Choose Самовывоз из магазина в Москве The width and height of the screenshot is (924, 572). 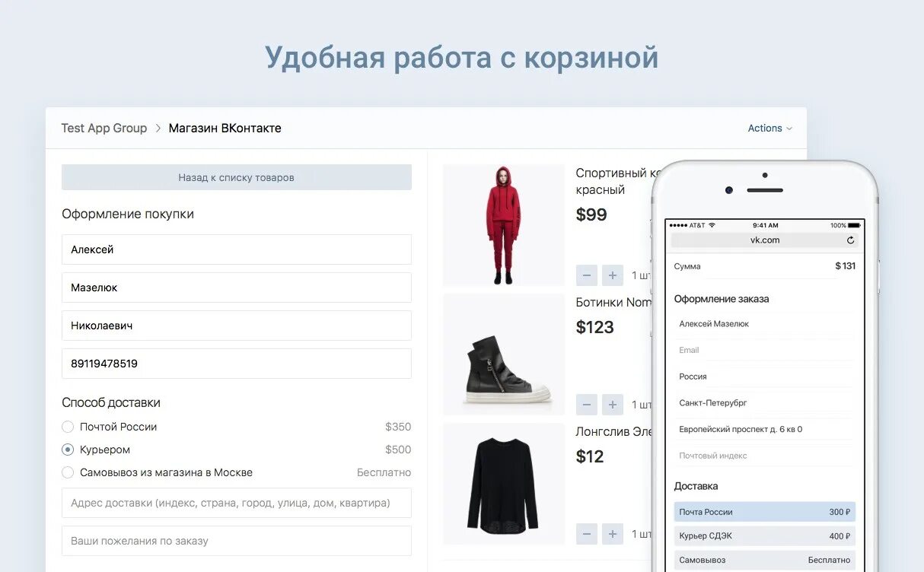68,472
